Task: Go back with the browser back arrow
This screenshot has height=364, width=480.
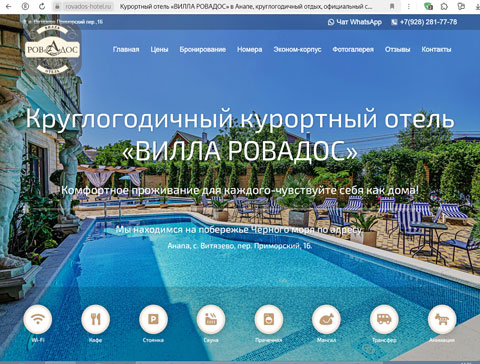Action: click(9, 6)
